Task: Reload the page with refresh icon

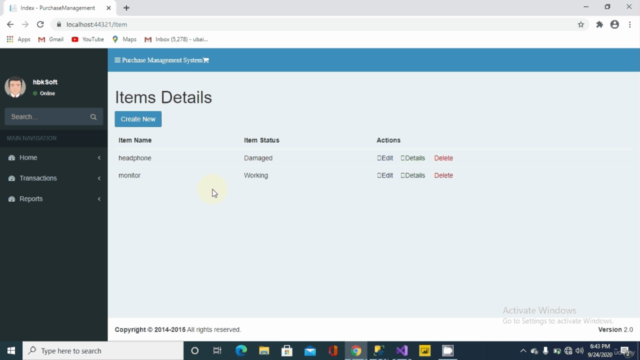Action: pos(40,24)
